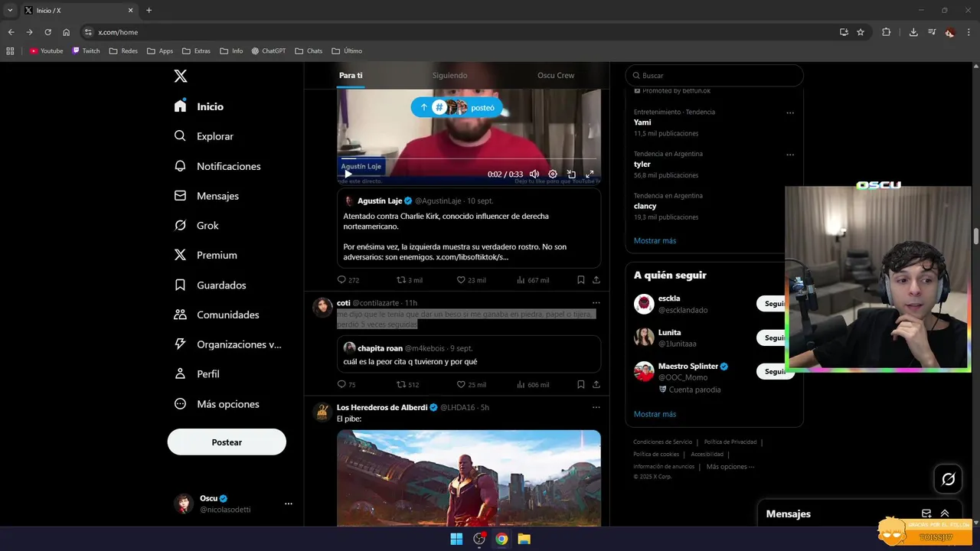Compose new message in Mensajes drawer
This screenshot has height=551, width=980.
(926, 514)
